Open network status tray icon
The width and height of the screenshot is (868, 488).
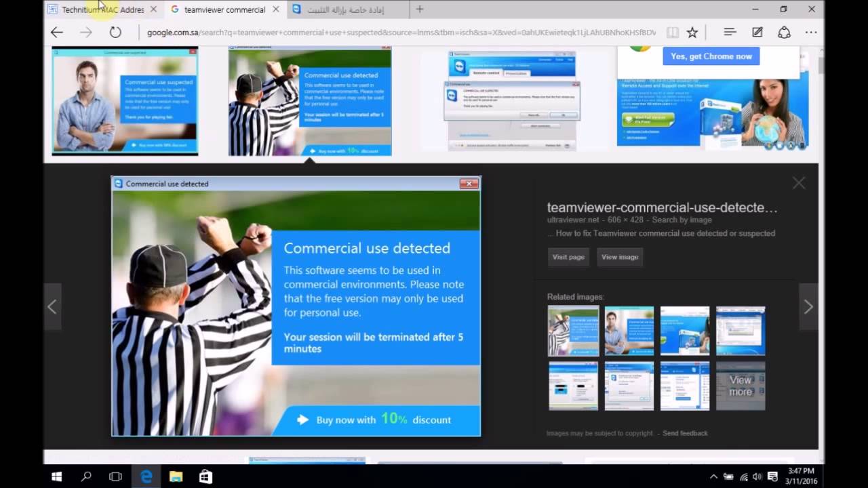(x=744, y=476)
